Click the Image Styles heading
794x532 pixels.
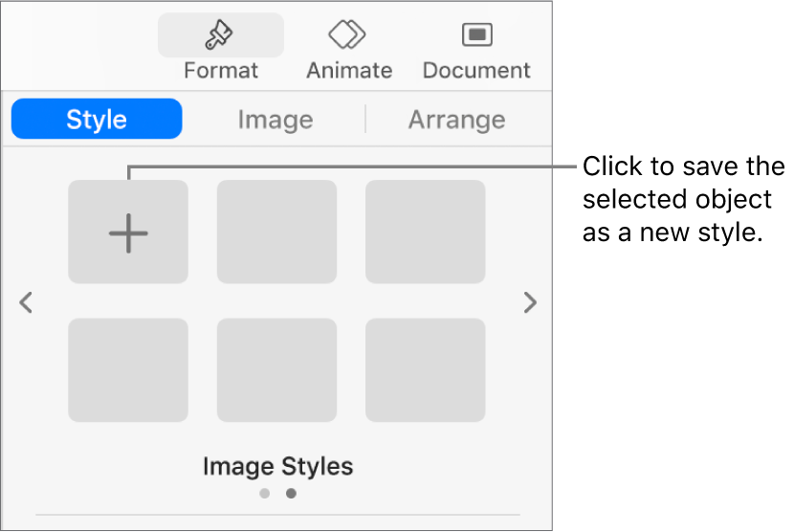pyautogui.click(x=277, y=467)
